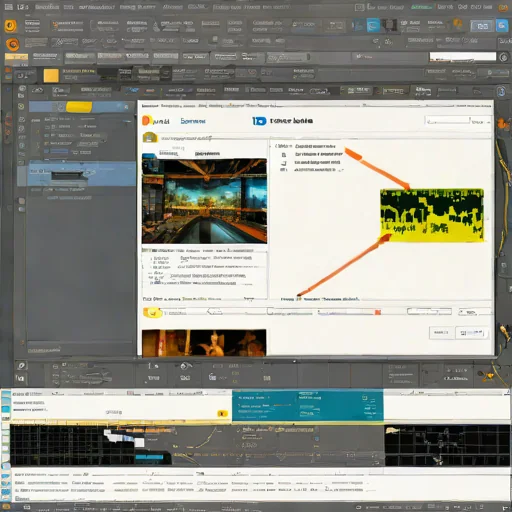
Task: Select the yellow square color swatch in the toolbar
Action: pos(51,76)
